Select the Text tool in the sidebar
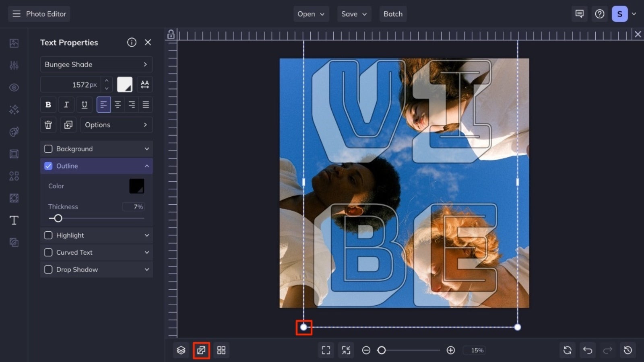The height and width of the screenshot is (362, 644). point(14,220)
